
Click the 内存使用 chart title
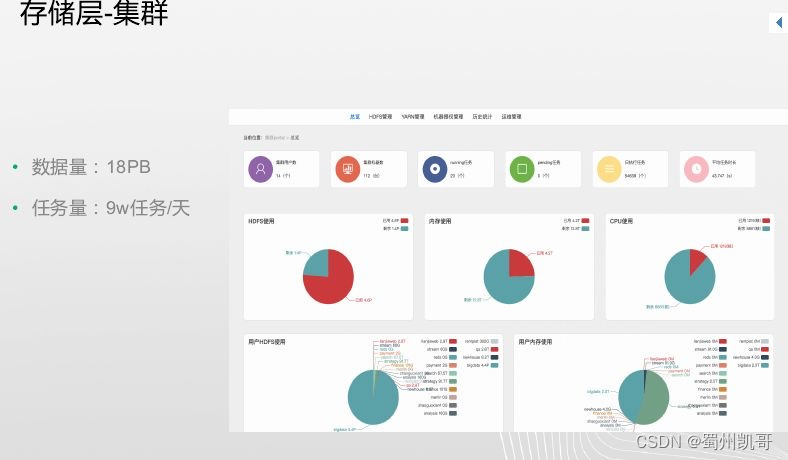pyautogui.click(x=440, y=221)
